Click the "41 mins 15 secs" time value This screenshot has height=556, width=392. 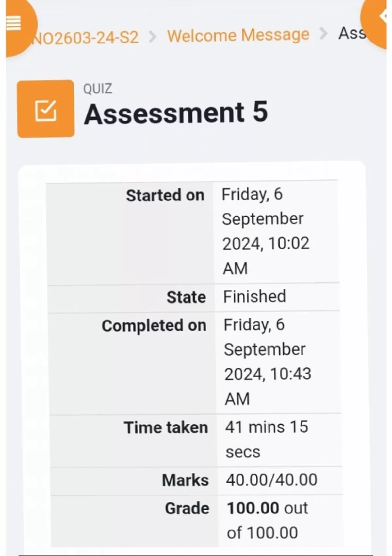[266, 439]
